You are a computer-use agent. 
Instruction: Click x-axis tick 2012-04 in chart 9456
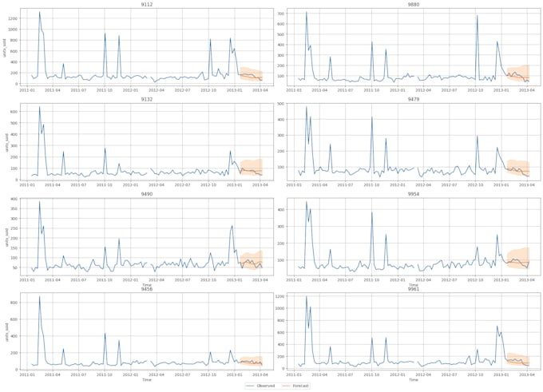coord(157,374)
